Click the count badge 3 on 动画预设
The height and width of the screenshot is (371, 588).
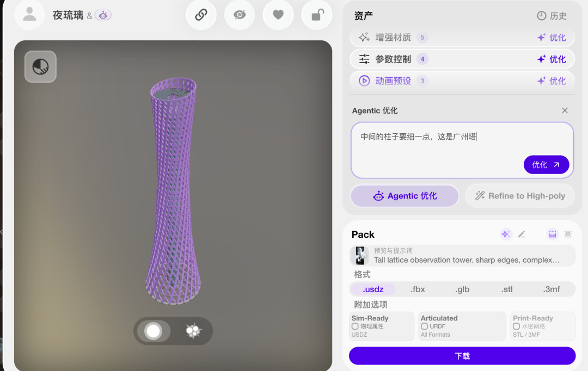(422, 81)
